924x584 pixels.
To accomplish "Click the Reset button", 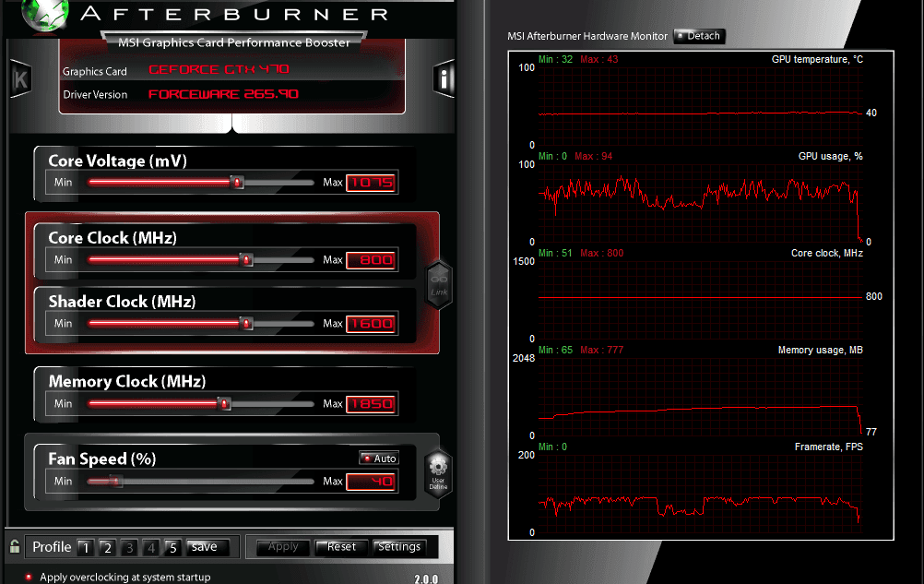I will pyautogui.click(x=341, y=547).
